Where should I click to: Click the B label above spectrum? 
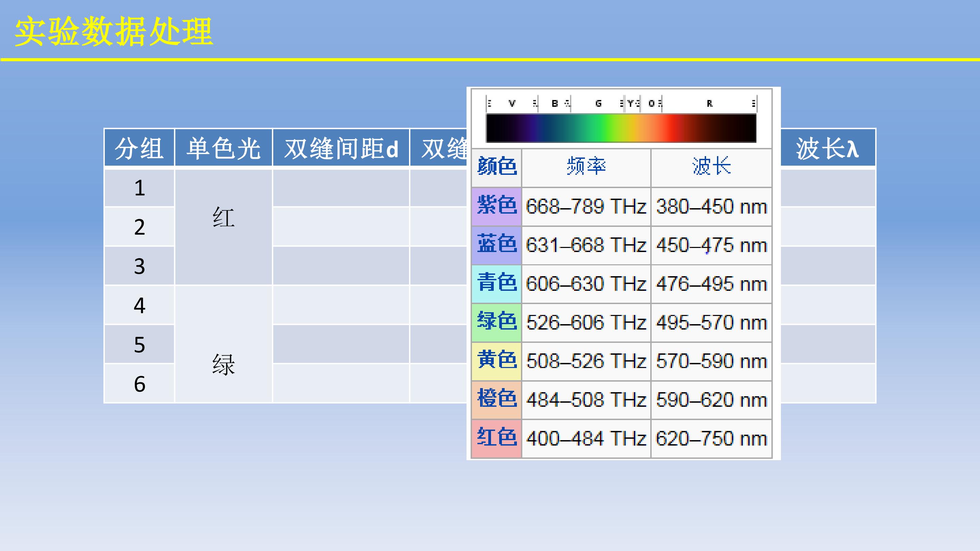point(555,103)
